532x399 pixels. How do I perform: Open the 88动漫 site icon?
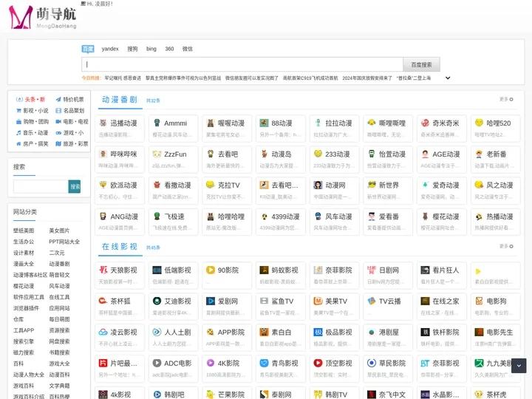coord(264,123)
